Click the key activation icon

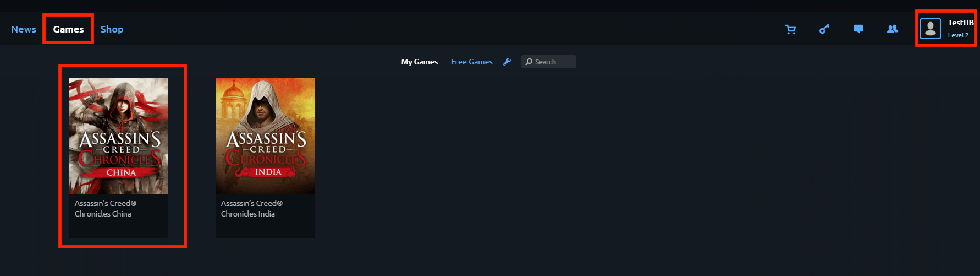coord(824,29)
